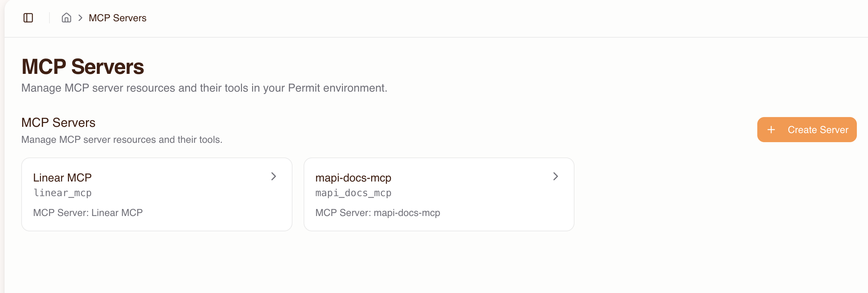Click the plus icon on Create Server
This screenshot has height=293, width=868.
pyautogui.click(x=772, y=129)
